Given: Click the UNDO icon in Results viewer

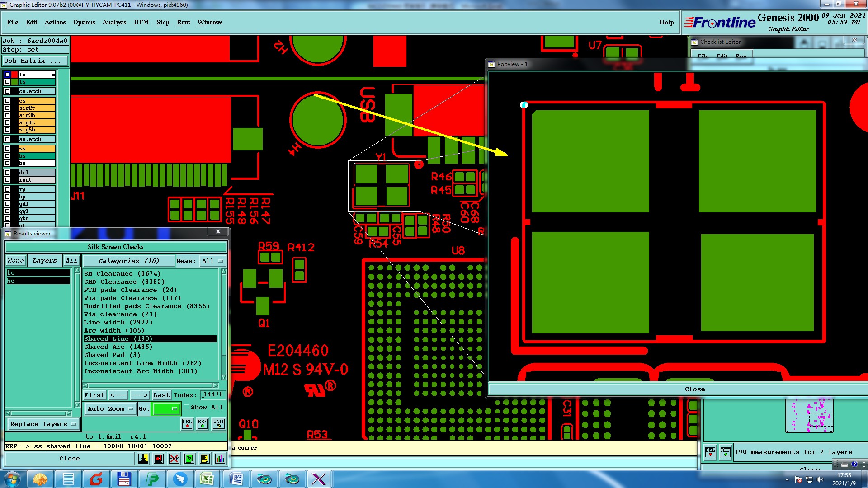Looking at the screenshot, I should pyautogui.click(x=219, y=424).
